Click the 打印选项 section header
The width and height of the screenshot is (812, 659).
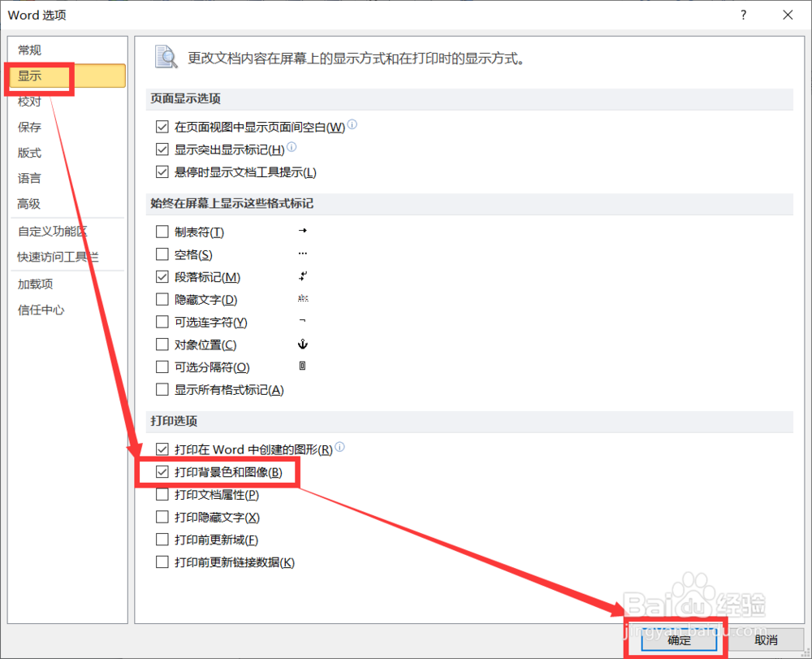174,421
